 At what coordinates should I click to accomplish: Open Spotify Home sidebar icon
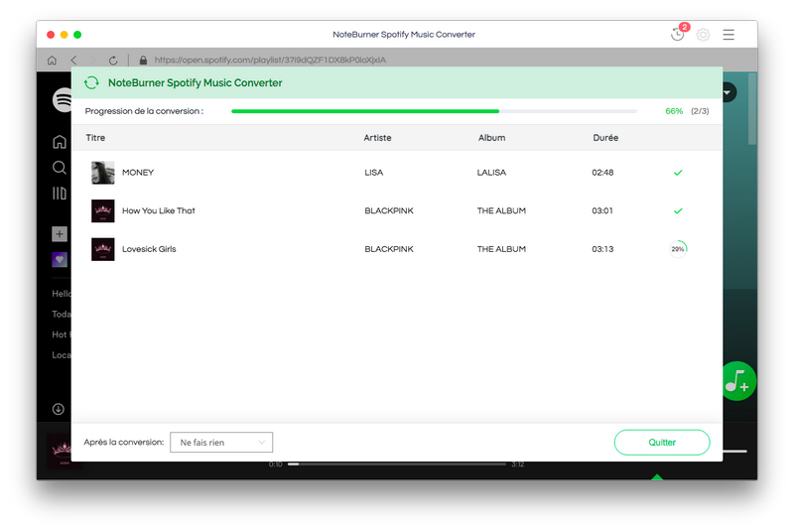point(60,142)
